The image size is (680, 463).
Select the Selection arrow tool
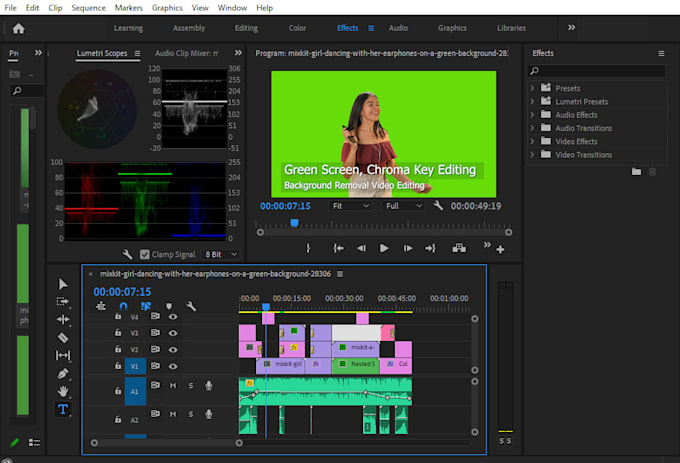pos(63,284)
